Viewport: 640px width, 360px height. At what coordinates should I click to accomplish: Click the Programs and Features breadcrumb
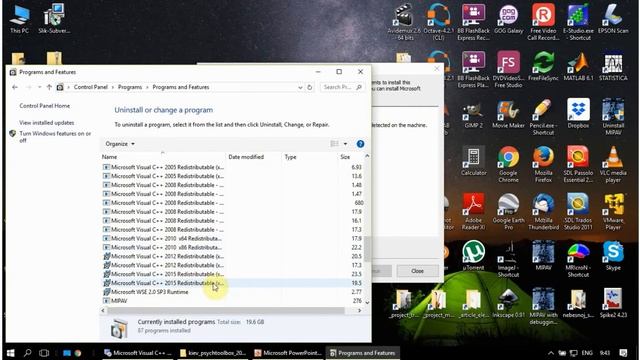coord(181,87)
